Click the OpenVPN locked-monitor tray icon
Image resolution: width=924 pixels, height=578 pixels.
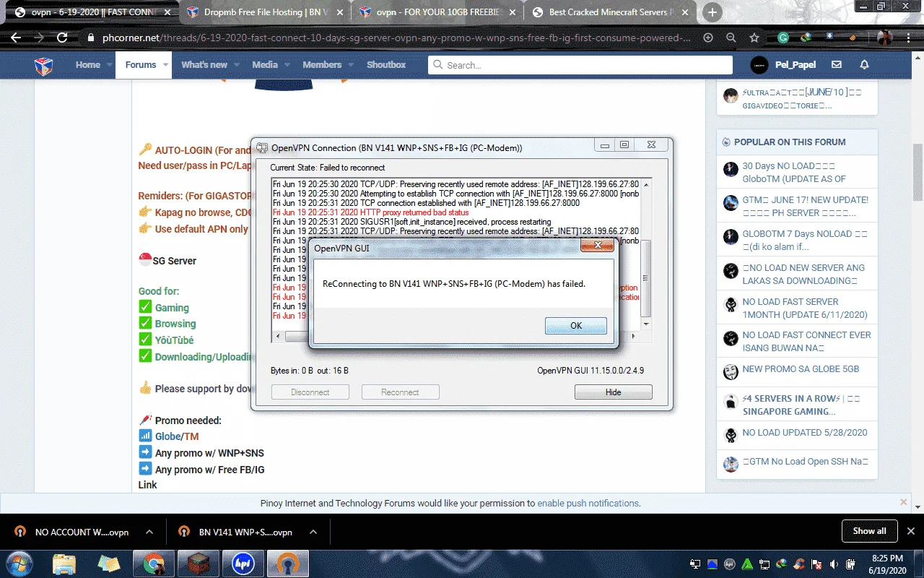[695, 564]
